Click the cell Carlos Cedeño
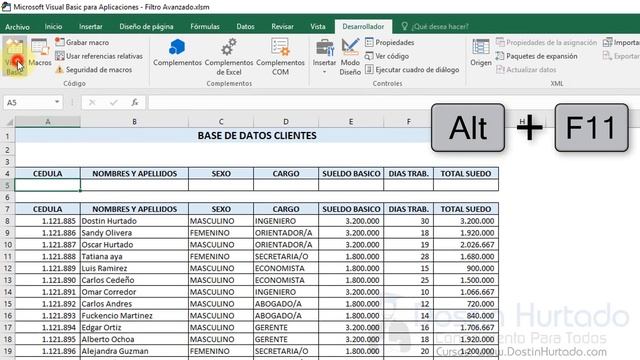The height and width of the screenshot is (360, 640). 134,280
